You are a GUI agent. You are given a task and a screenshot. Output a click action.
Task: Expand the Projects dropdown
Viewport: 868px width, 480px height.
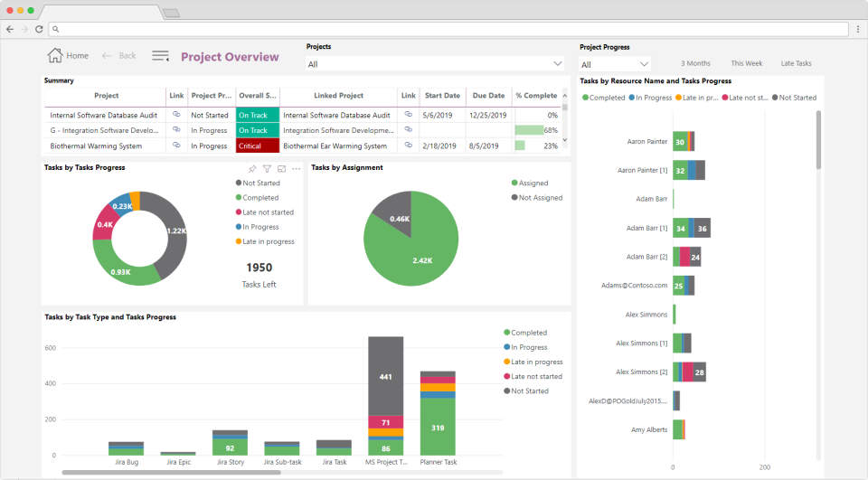pos(557,64)
